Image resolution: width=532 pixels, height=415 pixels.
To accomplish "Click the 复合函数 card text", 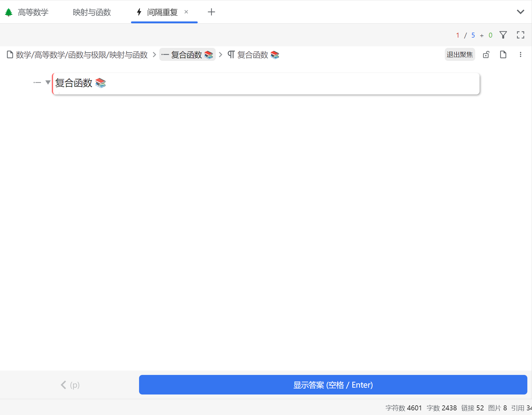I will point(80,83).
